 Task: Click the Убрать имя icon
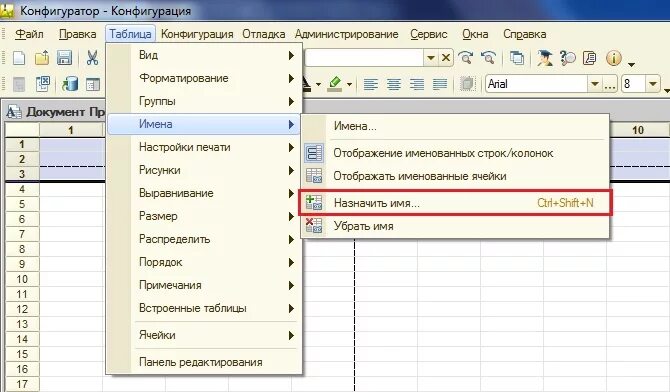click(314, 225)
